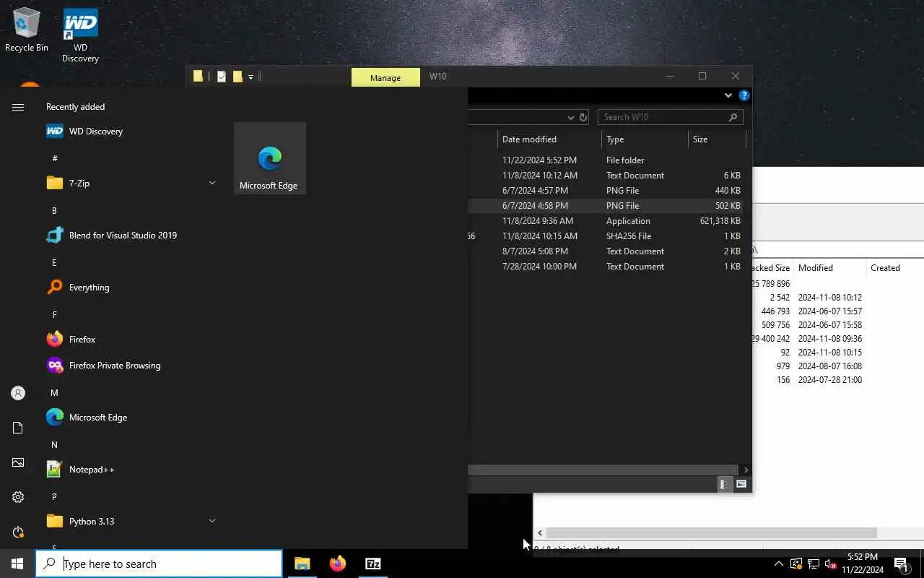This screenshot has width=924, height=578.
Task: Select the 6 KB Text Document row
Action: click(x=605, y=176)
